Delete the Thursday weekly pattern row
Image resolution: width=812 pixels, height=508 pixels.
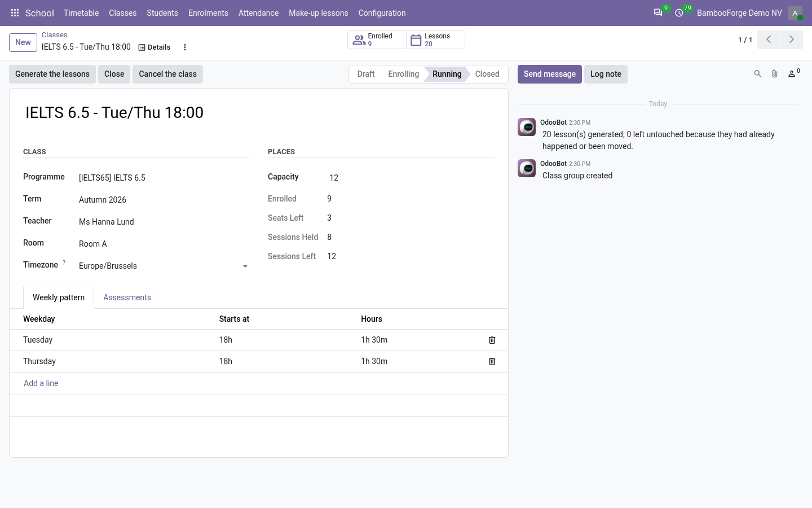[x=492, y=362]
